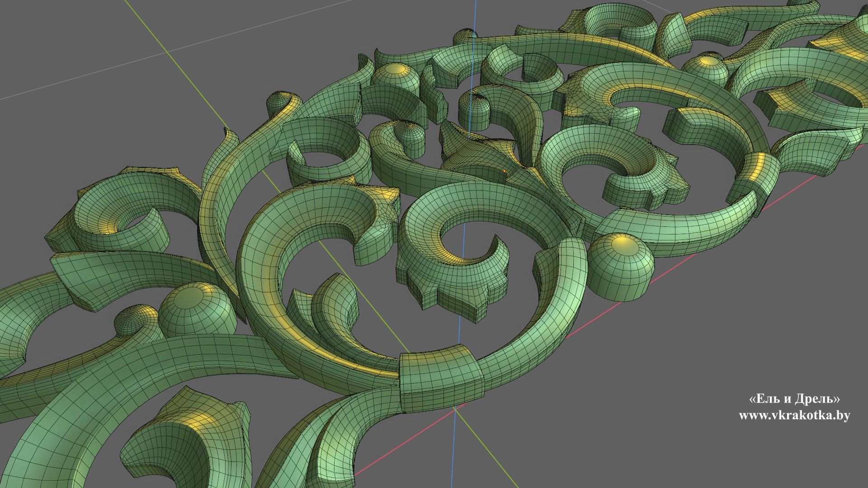
Task: Select the large dome right of the center spiral
Action: tap(620, 267)
